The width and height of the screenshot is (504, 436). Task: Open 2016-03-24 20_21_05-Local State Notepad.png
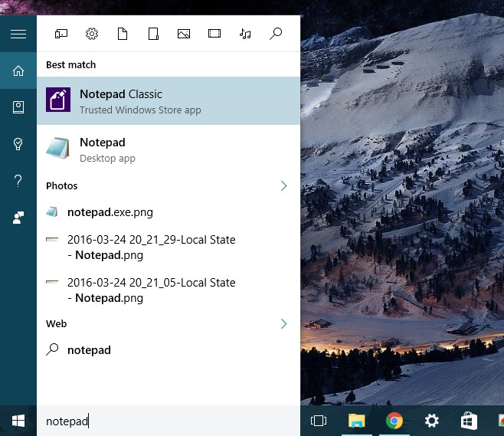(x=169, y=290)
